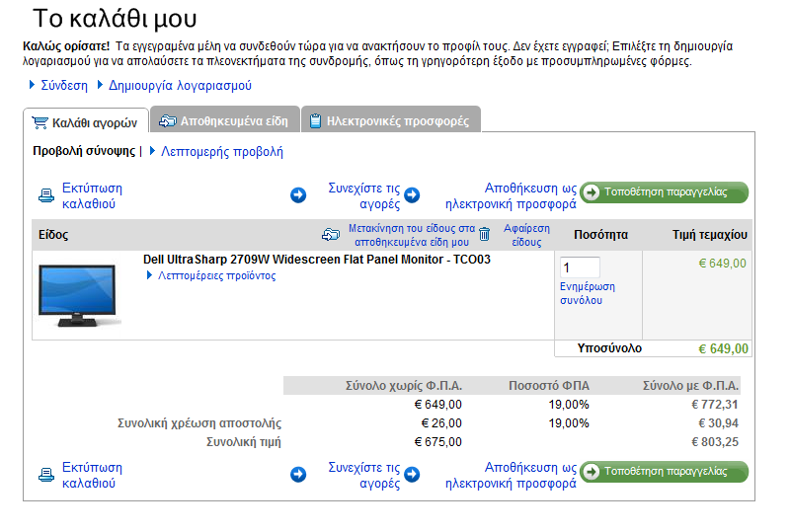Switch to the Αποθηκευμένα είδη tab

[225, 119]
